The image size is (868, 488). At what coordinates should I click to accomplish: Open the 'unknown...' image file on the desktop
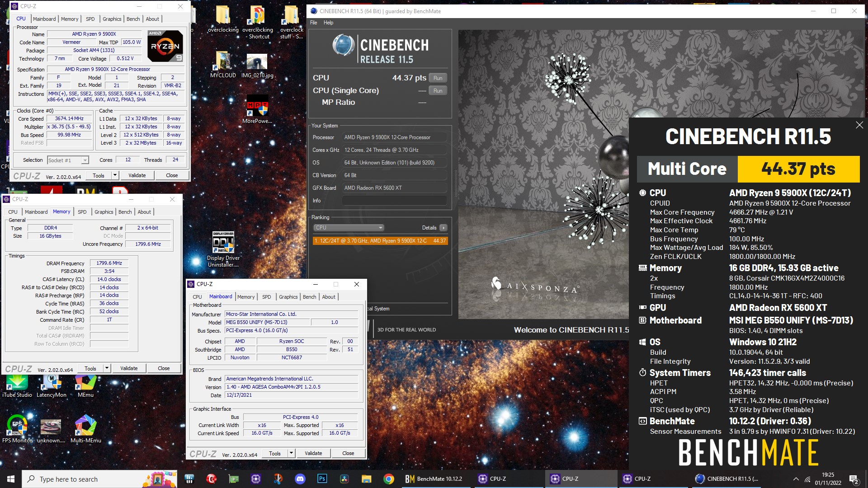pos(51,431)
